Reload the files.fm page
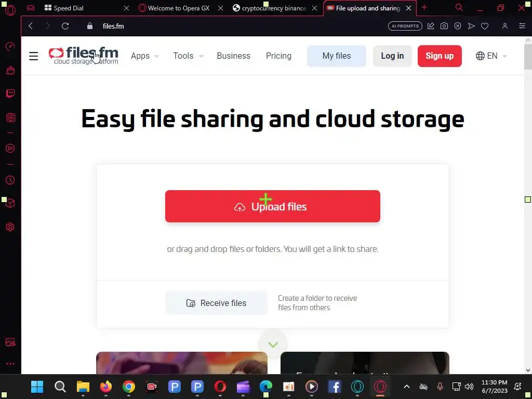532x399 pixels. pyautogui.click(x=65, y=26)
